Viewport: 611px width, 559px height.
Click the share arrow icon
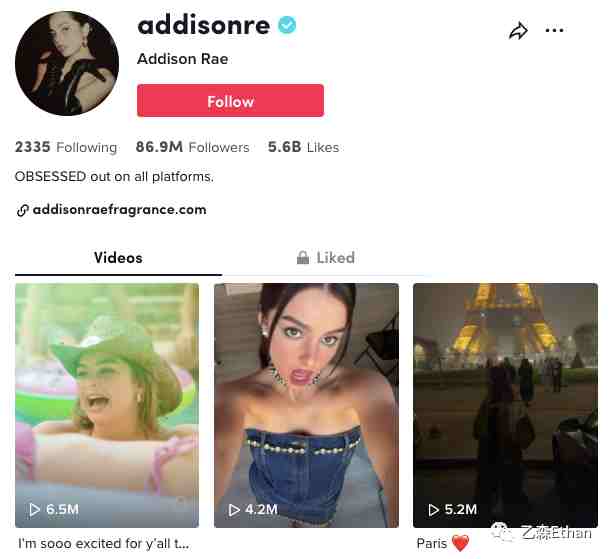click(x=518, y=31)
